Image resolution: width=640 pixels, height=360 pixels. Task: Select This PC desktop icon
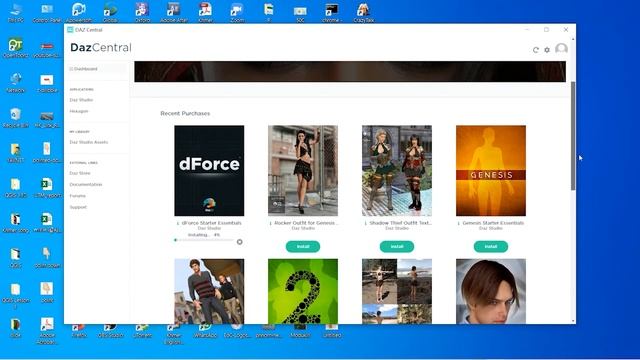(x=16, y=12)
